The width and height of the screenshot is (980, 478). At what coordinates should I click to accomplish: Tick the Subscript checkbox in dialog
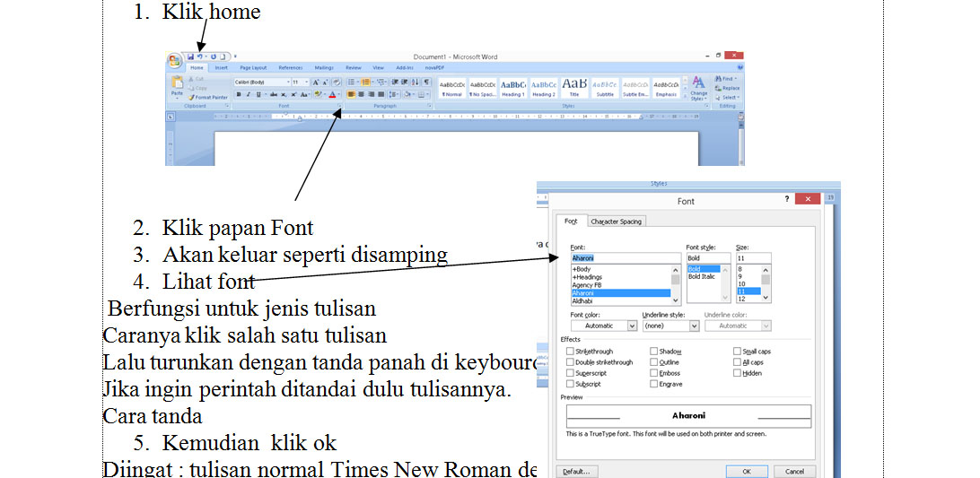point(570,384)
